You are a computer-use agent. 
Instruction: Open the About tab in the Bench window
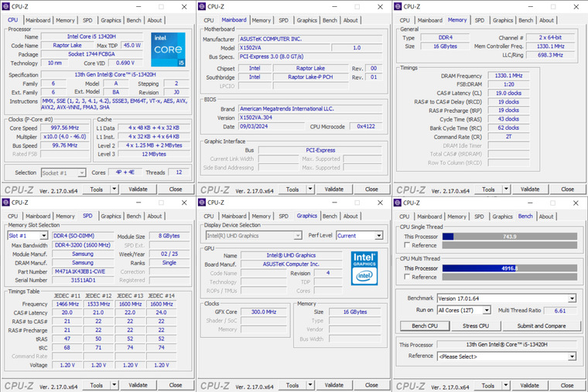[x=546, y=216]
